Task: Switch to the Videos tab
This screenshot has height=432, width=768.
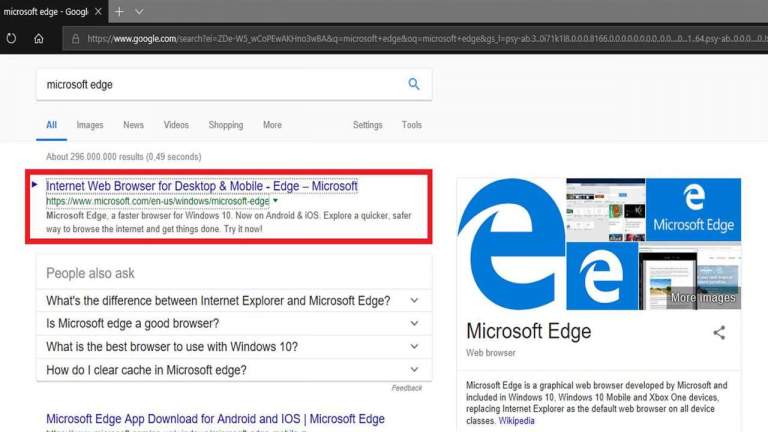Action: coord(176,125)
